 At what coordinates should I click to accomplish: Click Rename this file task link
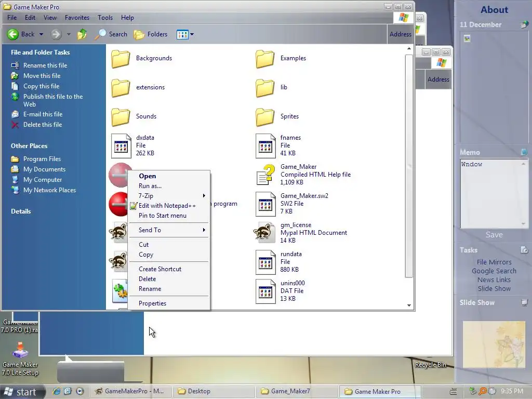(x=45, y=65)
